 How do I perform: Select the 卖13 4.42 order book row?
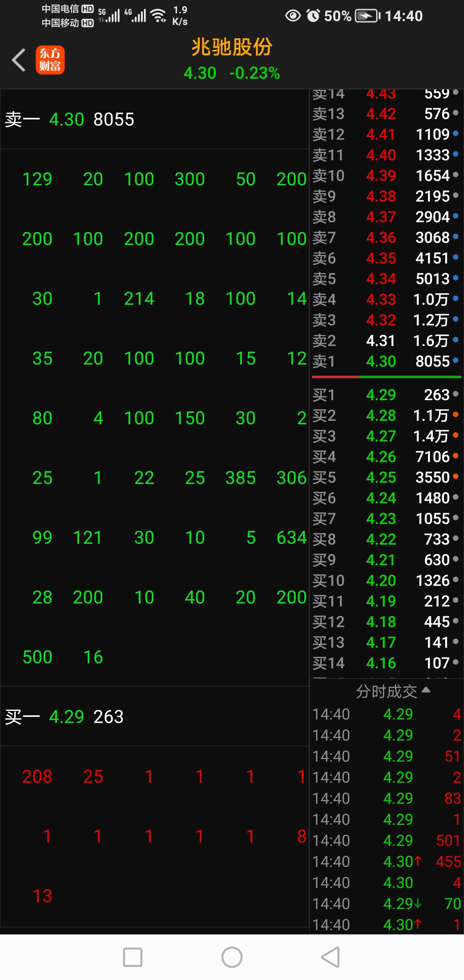pyautogui.click(x=386, y=113)
